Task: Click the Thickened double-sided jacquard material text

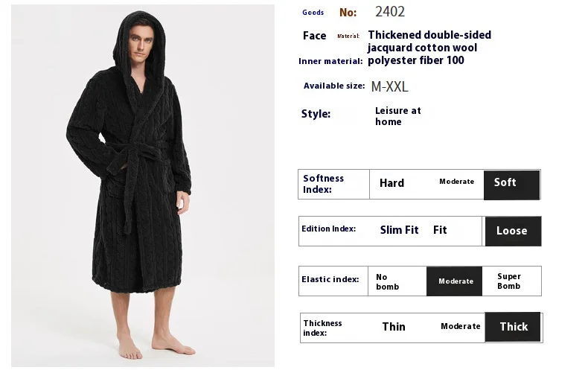Action: click(429, 41)
